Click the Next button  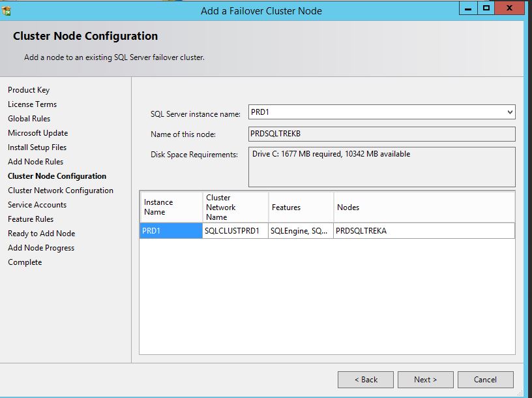click(x=425, y=380)
